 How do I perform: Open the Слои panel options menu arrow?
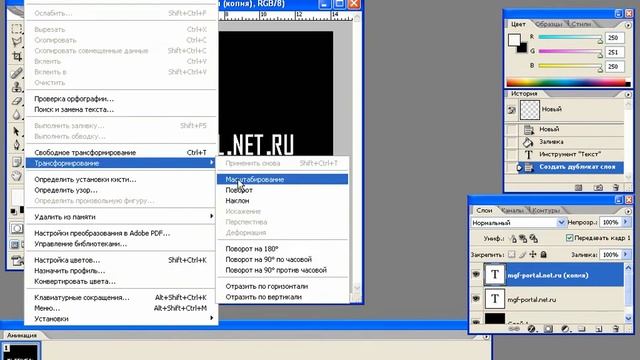click(628, 211)
